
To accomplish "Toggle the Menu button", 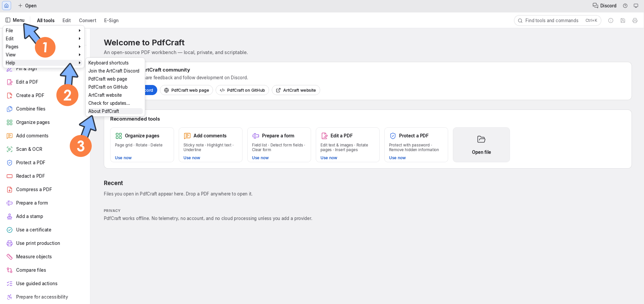I will coord(15,20).
